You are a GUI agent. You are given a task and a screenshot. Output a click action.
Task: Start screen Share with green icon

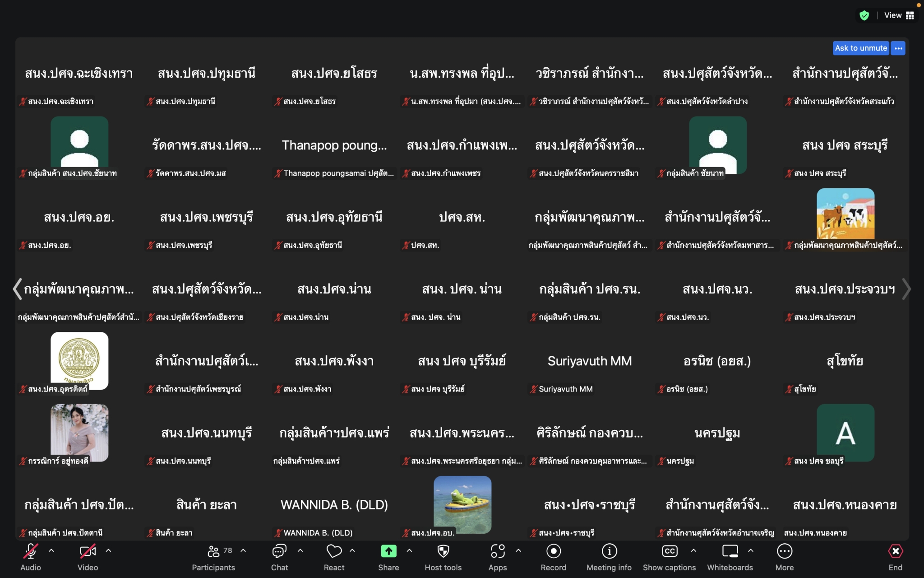tap(388, 551)
